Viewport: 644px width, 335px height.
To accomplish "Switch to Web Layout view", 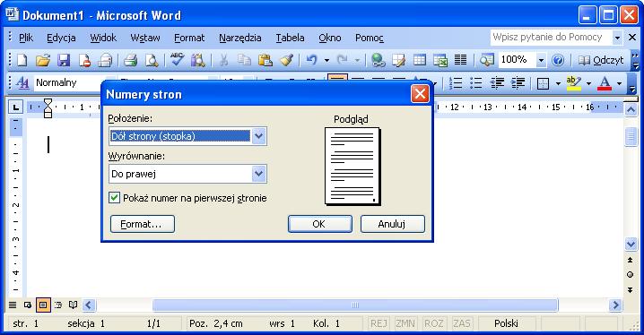I will pyautogui.click(x=28, y=305).
